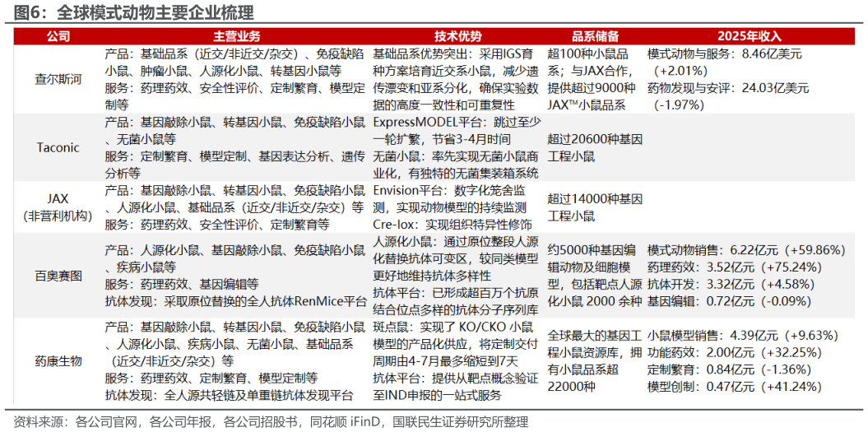
Task: Click the 抗体发现：采取原位替换的全人抗体RenMice平台 line
Action: point(235,302)
